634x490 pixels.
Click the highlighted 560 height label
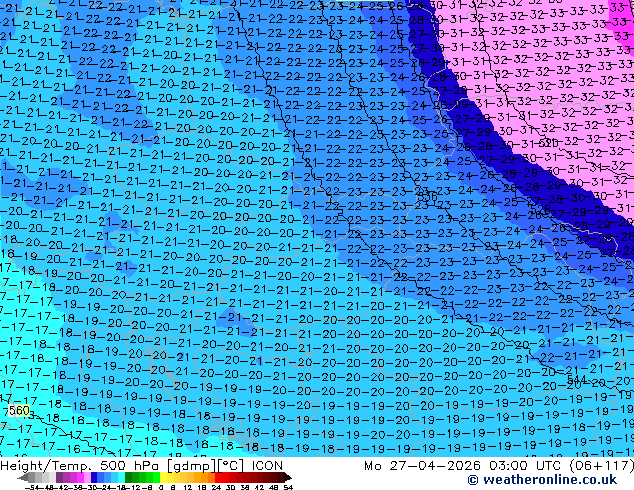tap(19, 411)
